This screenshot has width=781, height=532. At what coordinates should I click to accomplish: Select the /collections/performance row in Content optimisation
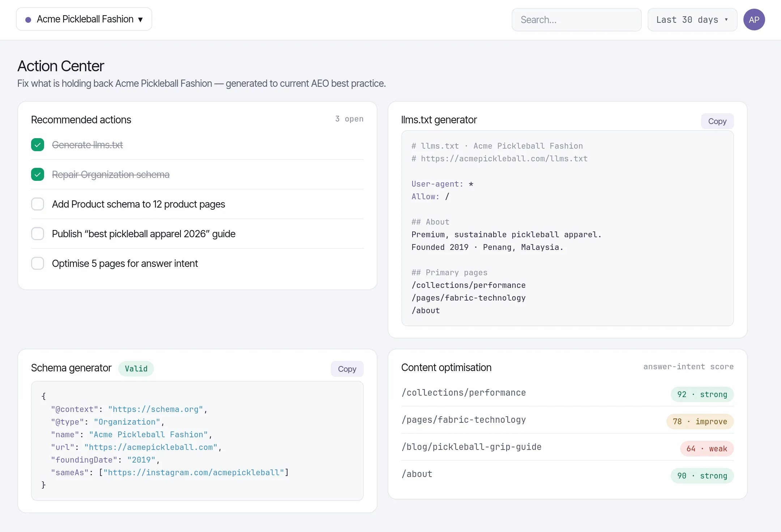pos(567,393)
